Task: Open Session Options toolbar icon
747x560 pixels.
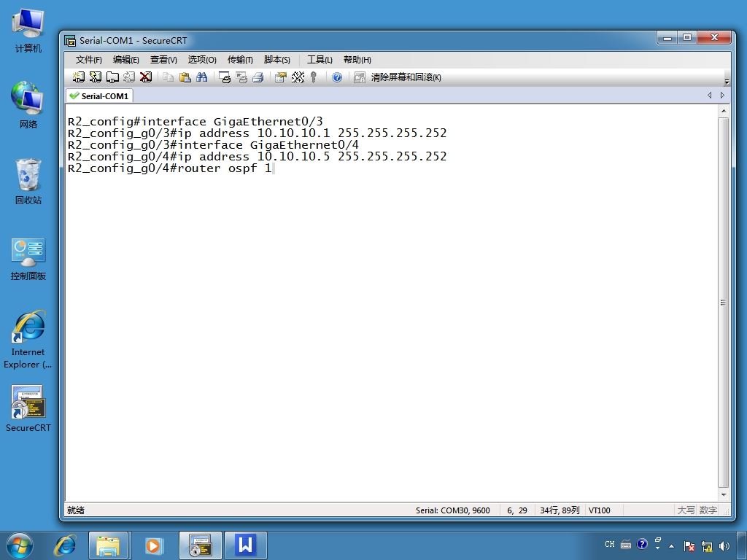Action: pyautogui.click(x=281, y=77)
